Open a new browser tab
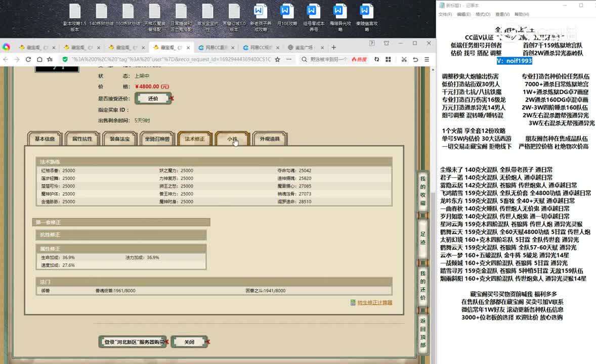The height and width of the screenshot is (364, 596). 334,47
